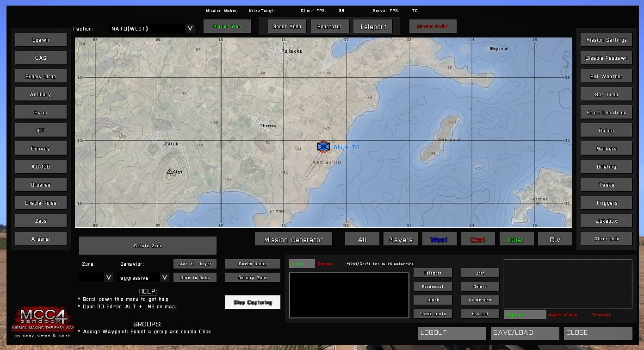Enable the Regular vision mode
The image size is (644, 350).
(x=525, y=315)
